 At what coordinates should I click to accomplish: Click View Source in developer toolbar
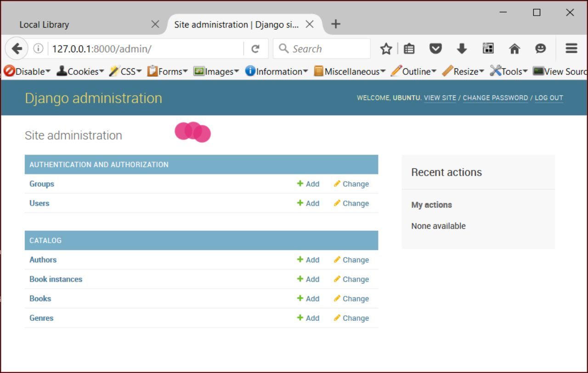coord(560,72)
